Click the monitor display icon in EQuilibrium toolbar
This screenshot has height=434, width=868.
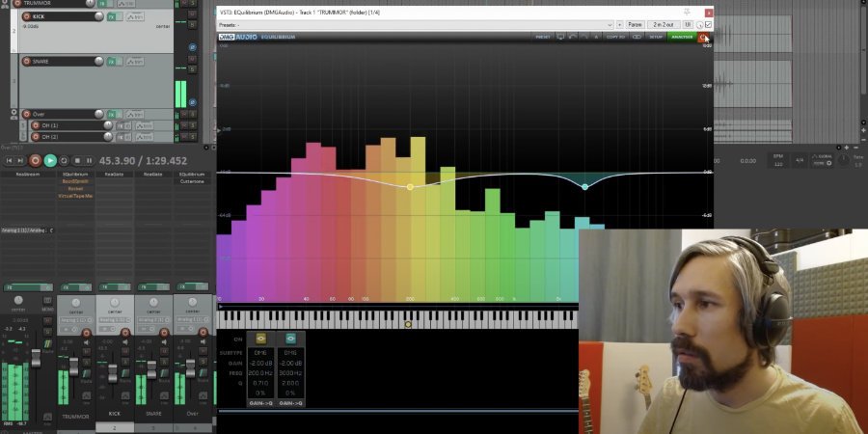560,37
